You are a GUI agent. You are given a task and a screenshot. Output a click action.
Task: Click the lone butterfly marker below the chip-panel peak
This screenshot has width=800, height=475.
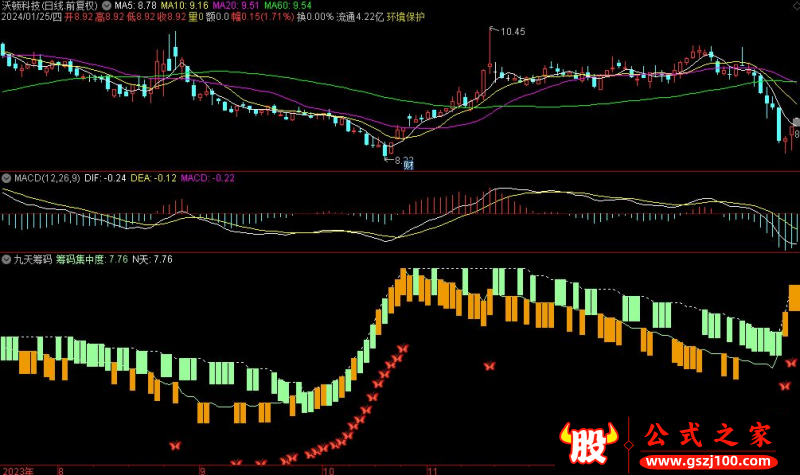[489, 367]
